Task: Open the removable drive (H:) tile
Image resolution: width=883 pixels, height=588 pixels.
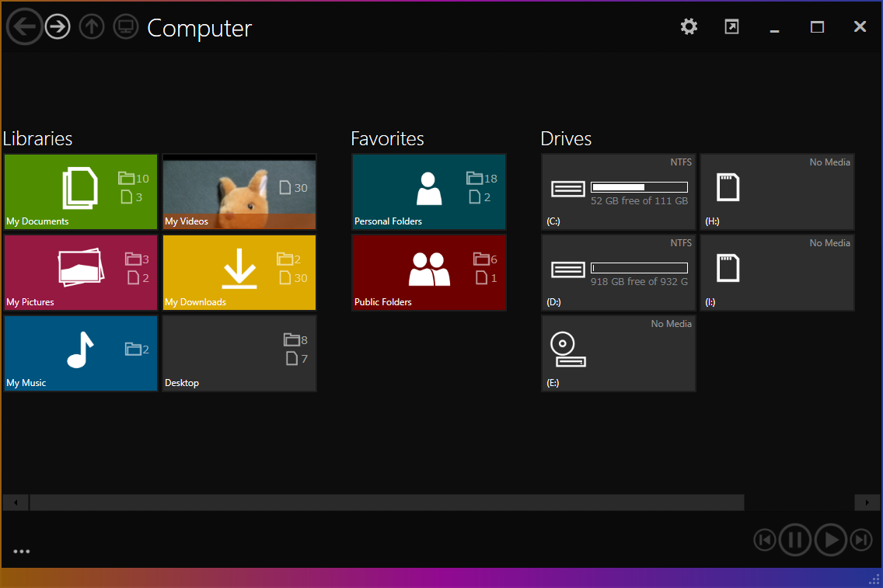Action: pos(777,192)
